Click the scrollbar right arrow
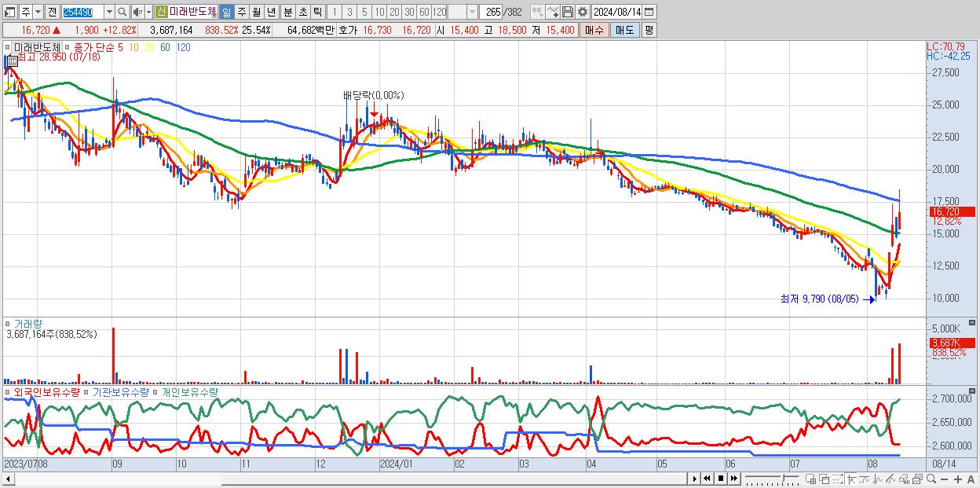980x488 pixels. pyautogui.click(x=694, y=479)
